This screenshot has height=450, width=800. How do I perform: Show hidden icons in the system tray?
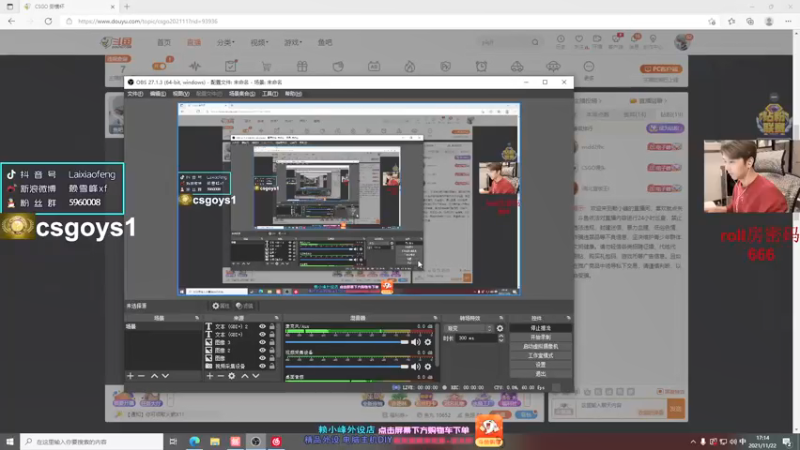point(692,441)
